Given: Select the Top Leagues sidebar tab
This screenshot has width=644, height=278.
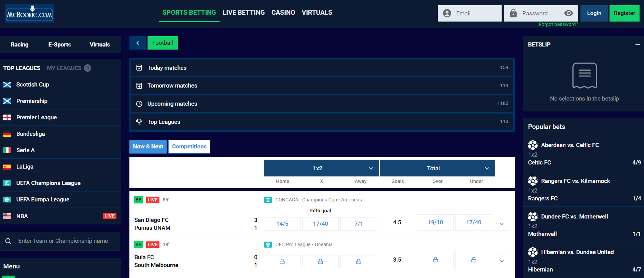Looking at the screenshot, I should (x=22, y=68).
